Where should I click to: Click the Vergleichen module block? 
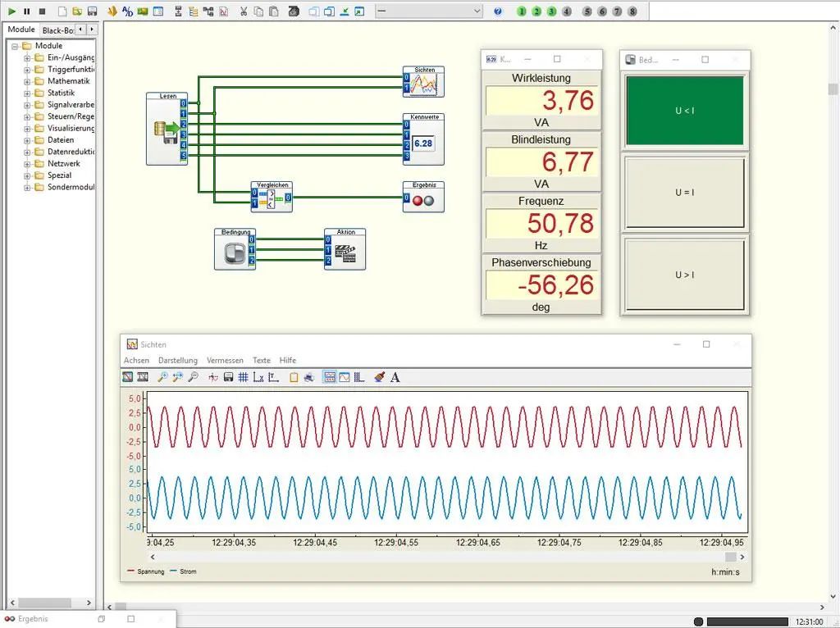272,197
